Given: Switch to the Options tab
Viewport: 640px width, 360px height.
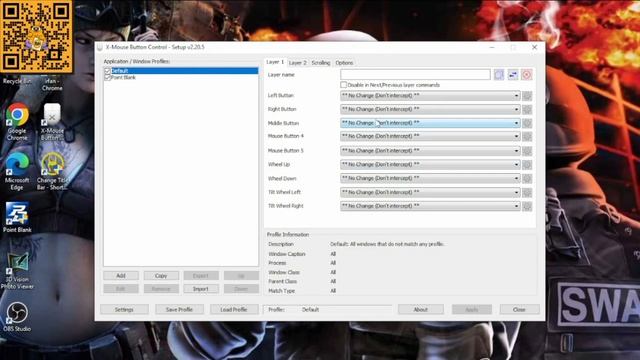Looking at the screenshot, I should pyautogui.click(x=344, y=63).
